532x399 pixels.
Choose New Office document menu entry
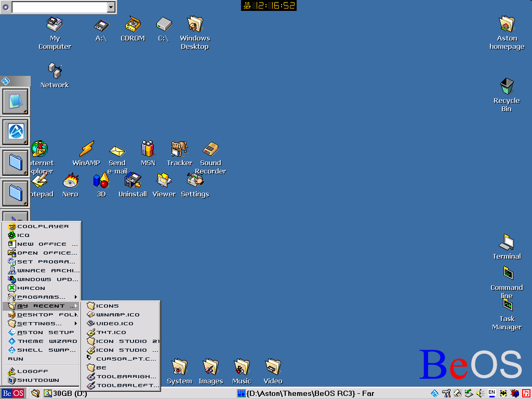42,244
